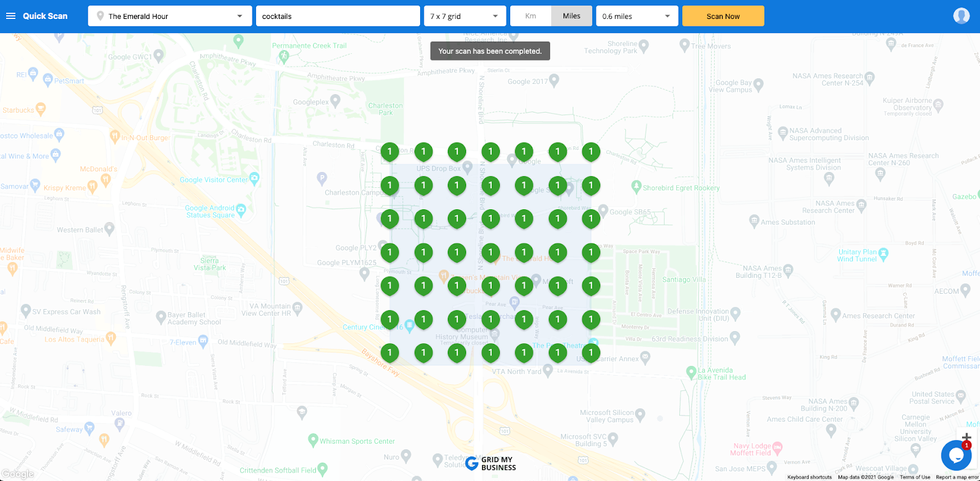Viewport: 980px width, 481px height.
Task: Switch distance unit to Km
Action: click(x=531, y=16)
